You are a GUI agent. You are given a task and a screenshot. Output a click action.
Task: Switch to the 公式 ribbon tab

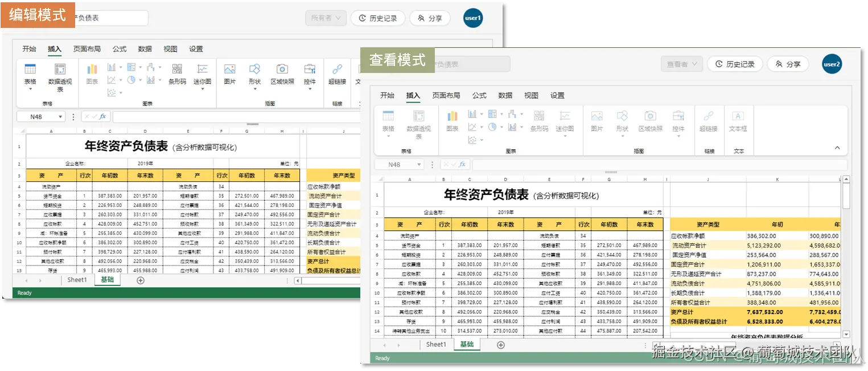(x=478, y=95)
